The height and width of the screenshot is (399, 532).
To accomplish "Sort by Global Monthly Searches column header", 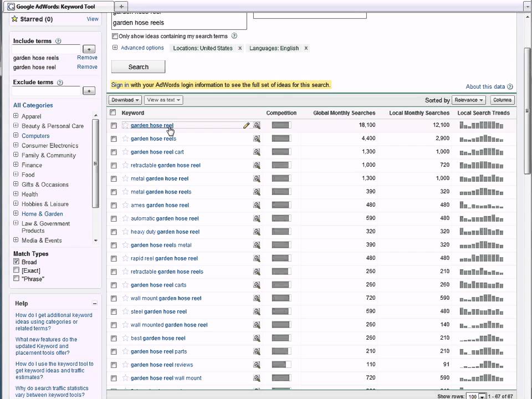I will pos(344,113).
